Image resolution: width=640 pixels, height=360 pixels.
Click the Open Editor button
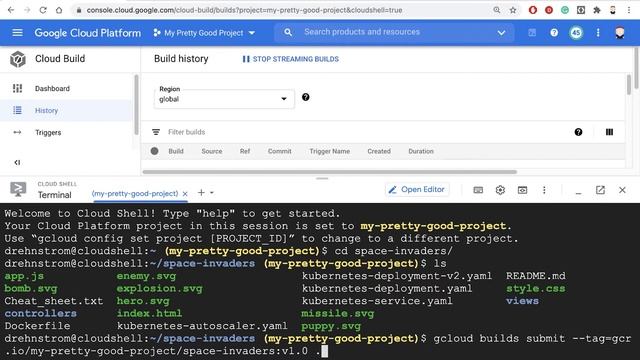pyautogui.click(x=417, y=189)
